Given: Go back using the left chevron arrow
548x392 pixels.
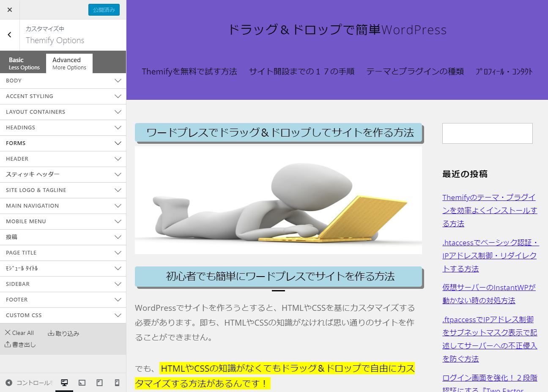Looking at the screenshot, I should 10,35.
